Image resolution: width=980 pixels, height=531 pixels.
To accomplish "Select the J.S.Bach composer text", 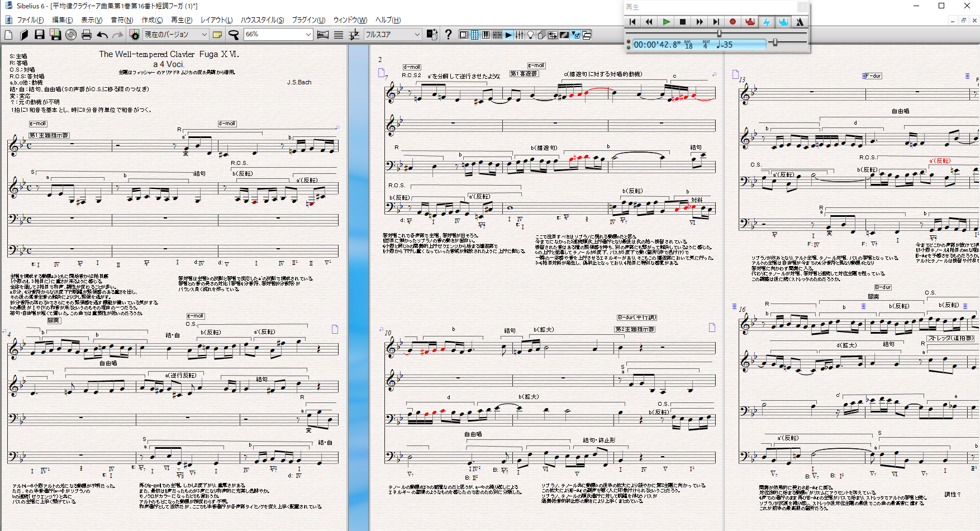I will point(299,82).
